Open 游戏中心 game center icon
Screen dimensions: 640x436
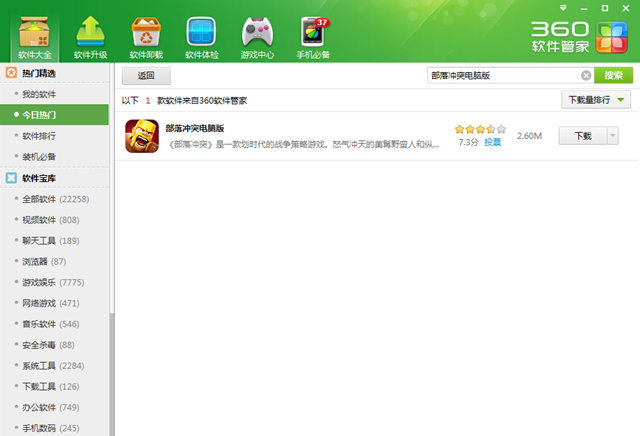click(x=257, y=38)
